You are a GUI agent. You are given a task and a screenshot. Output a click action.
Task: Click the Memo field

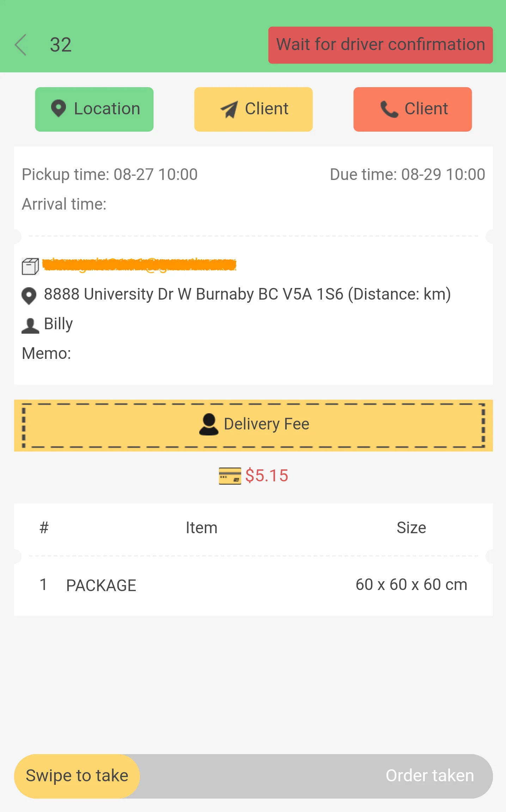pyautogui.click(x=47, y=353)
